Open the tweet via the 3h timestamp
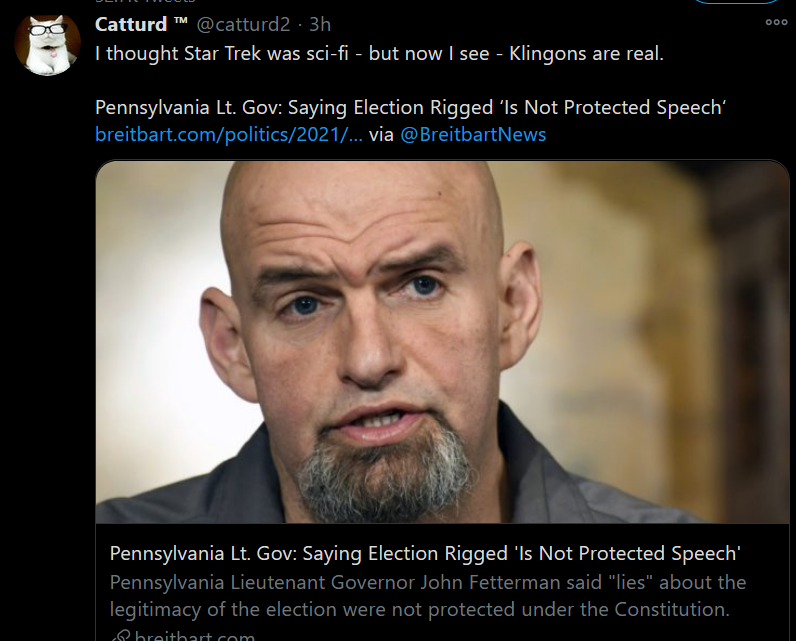796x641 pixels. (320, 24)
